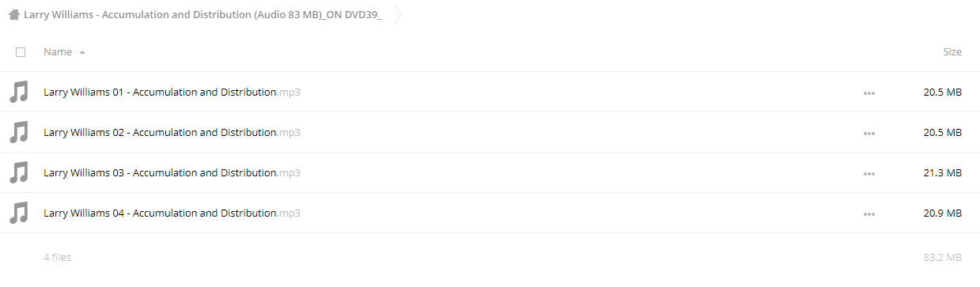Open Larry Williams 01 mp3 file
Image resolution: width=980 pixels, height=287 pixels.
pos(172,93)
